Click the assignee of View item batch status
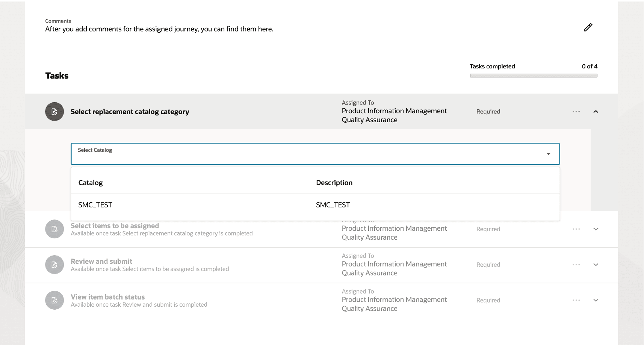This screenshot has width=644, height=345. click(394, 304)
